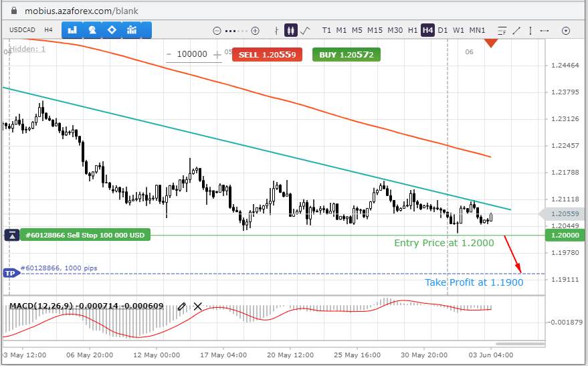Switch chart to candlestick type

[x=290, y=30]
